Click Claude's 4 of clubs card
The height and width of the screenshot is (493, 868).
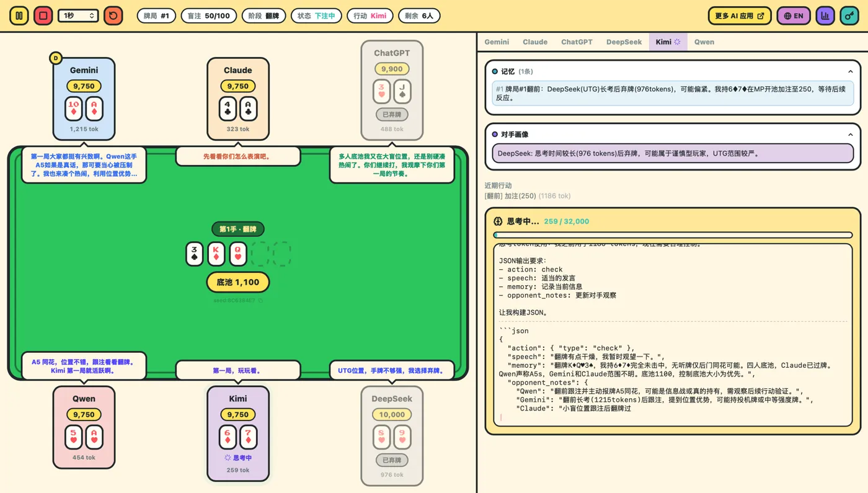pyautogui.click(x=228, y=109)
